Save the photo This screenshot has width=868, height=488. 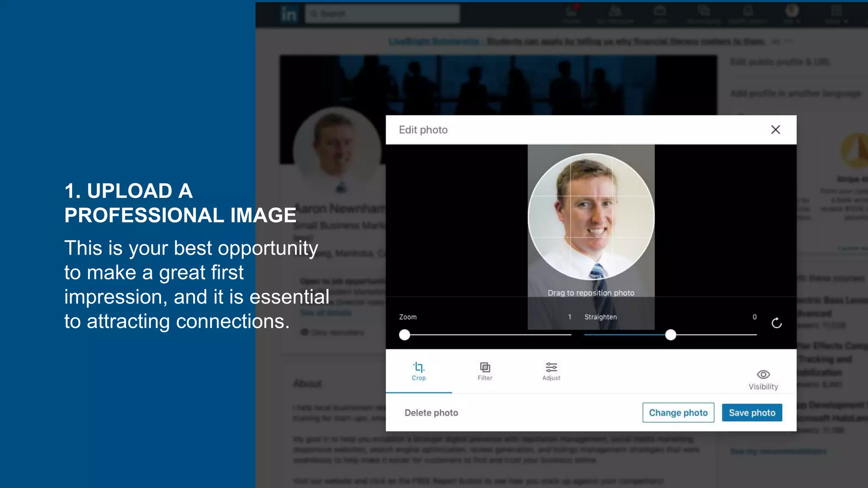tap(752, 413)
